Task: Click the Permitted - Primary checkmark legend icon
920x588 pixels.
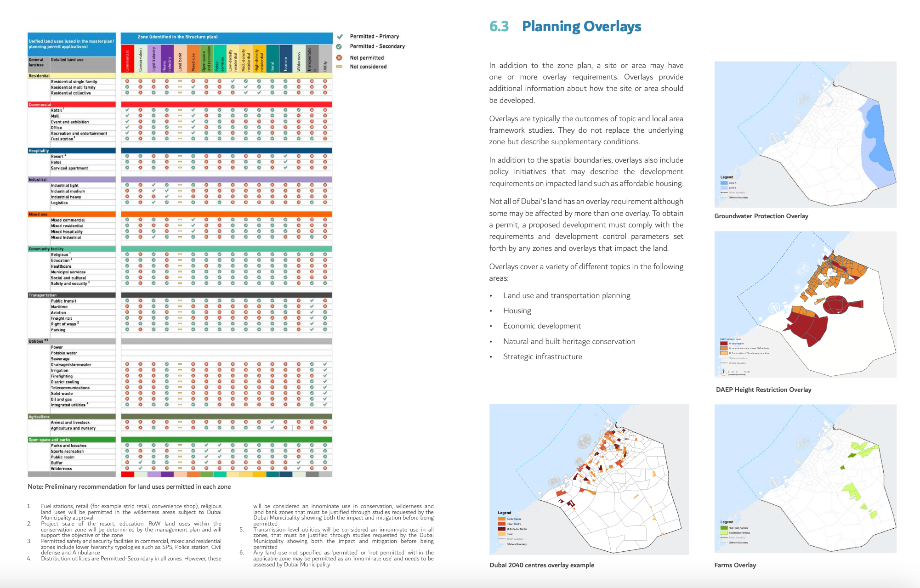Action: (x=340, y=36)
